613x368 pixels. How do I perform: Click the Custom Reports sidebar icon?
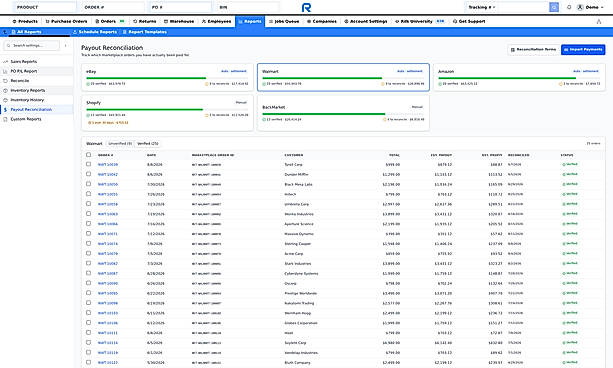[x=5, y=119]
